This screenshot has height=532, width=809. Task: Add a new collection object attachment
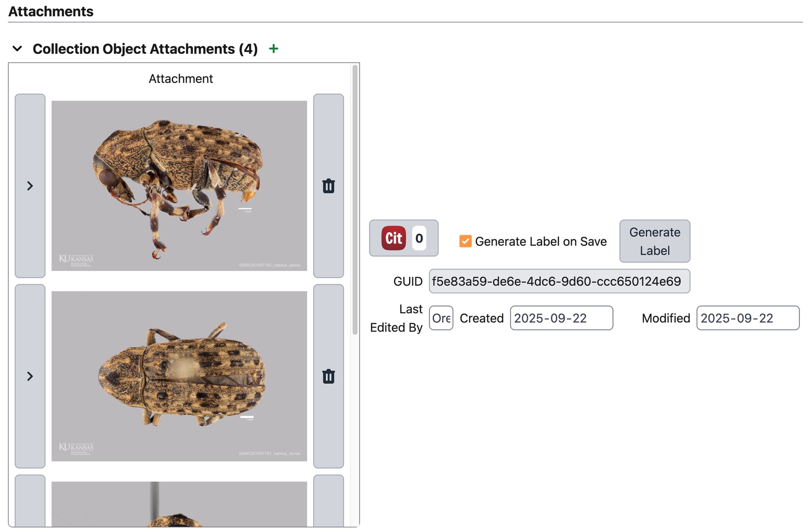coord(273,49)
